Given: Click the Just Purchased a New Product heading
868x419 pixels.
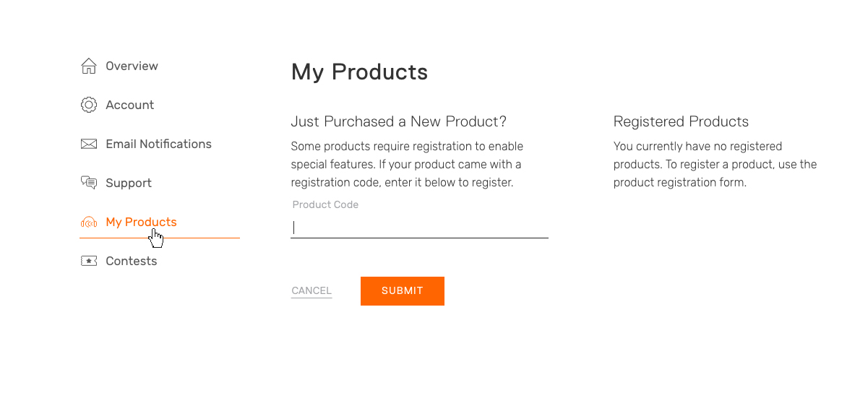Looking at the screenshot, I should 399,121.
